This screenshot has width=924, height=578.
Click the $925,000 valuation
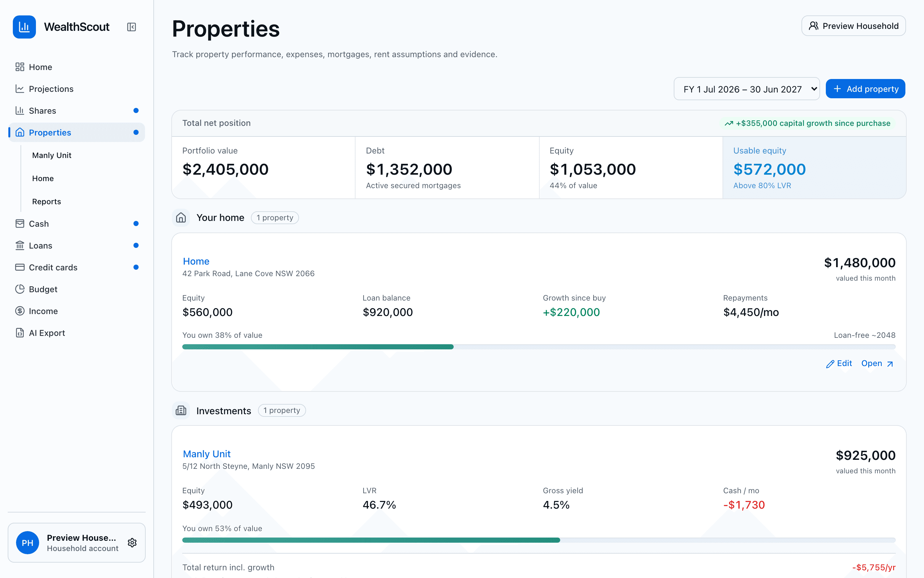pos(866,455)
